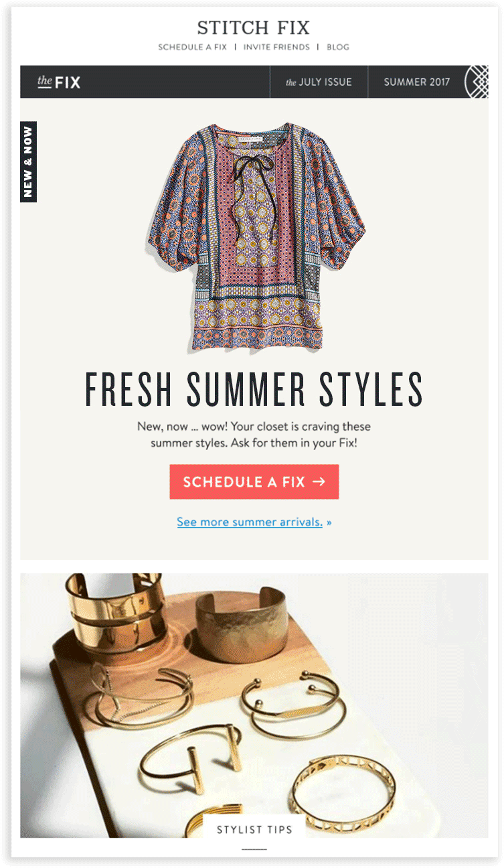Click the arrow inside the red button
The image size is (504, 868).
point(319,482)
